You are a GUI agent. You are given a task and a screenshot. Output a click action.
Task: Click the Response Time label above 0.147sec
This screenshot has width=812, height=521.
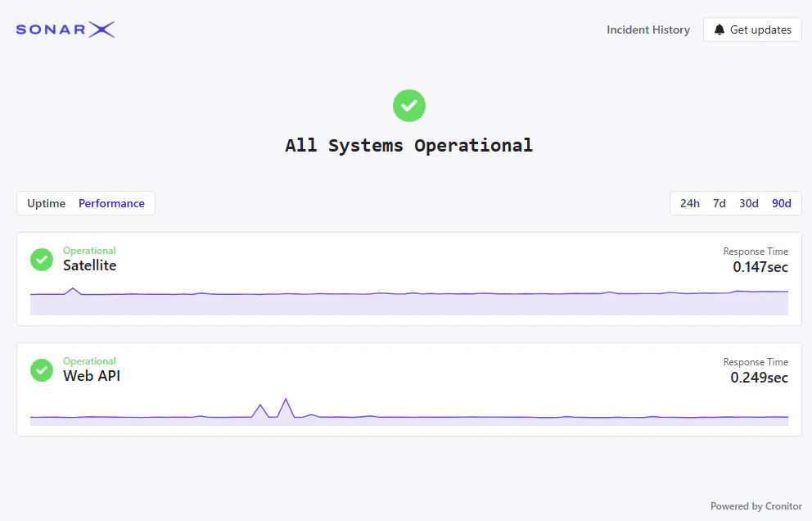756,251
